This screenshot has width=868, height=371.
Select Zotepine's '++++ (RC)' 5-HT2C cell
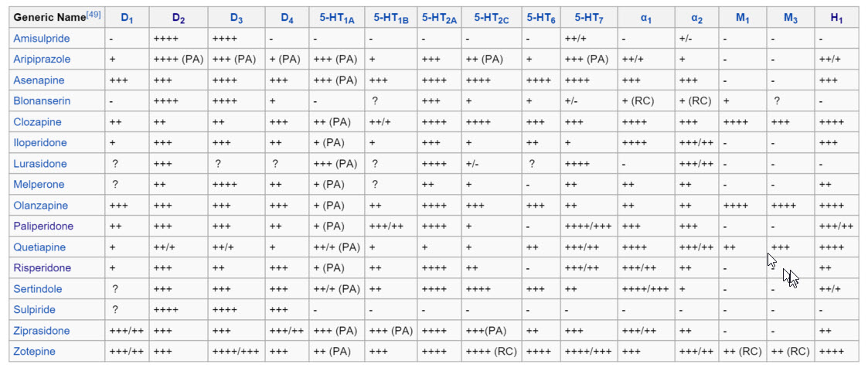pyautogui.click(x=492, y=352)
